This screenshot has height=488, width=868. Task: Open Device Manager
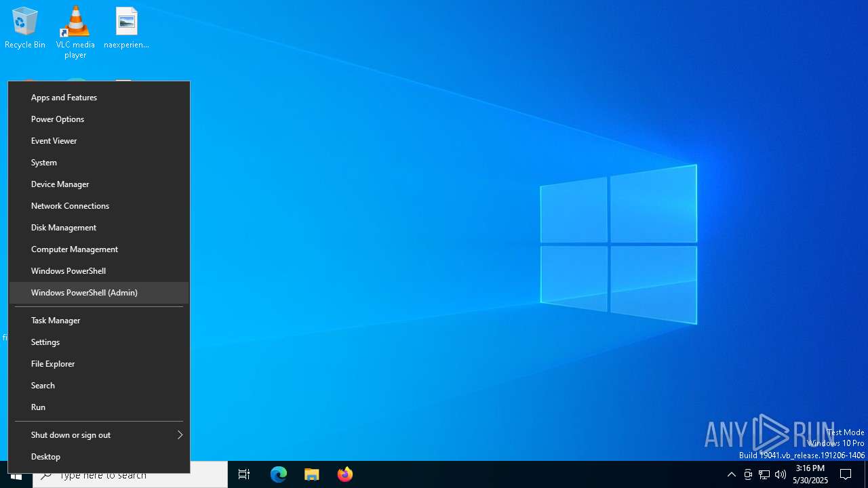pos(99,184)
